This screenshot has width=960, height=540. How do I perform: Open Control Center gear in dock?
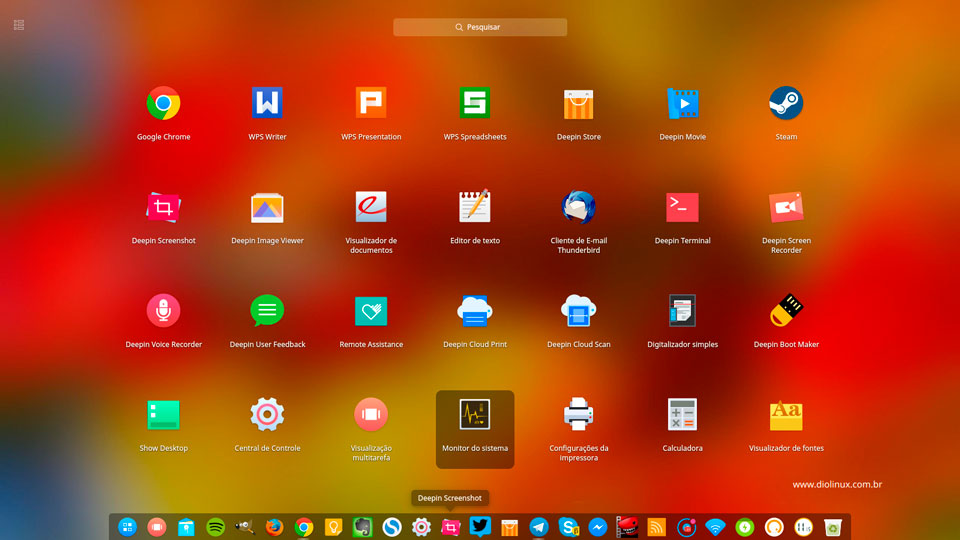(x=421, y=527)
